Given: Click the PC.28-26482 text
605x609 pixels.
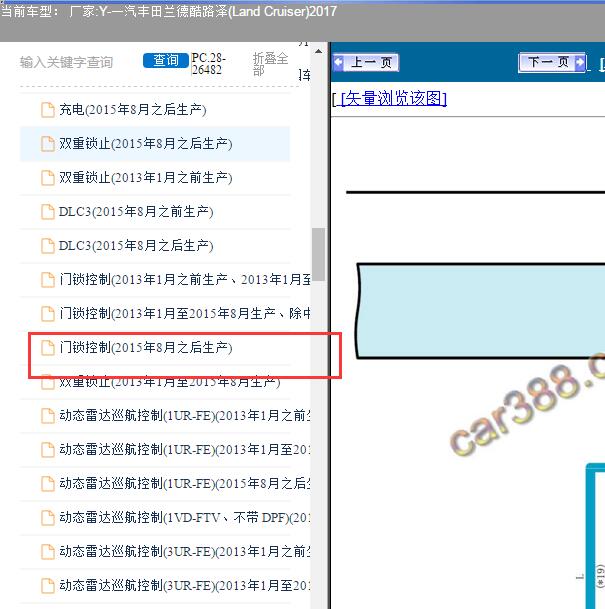Looking at the screenshot, I should (x=208, y=64).
